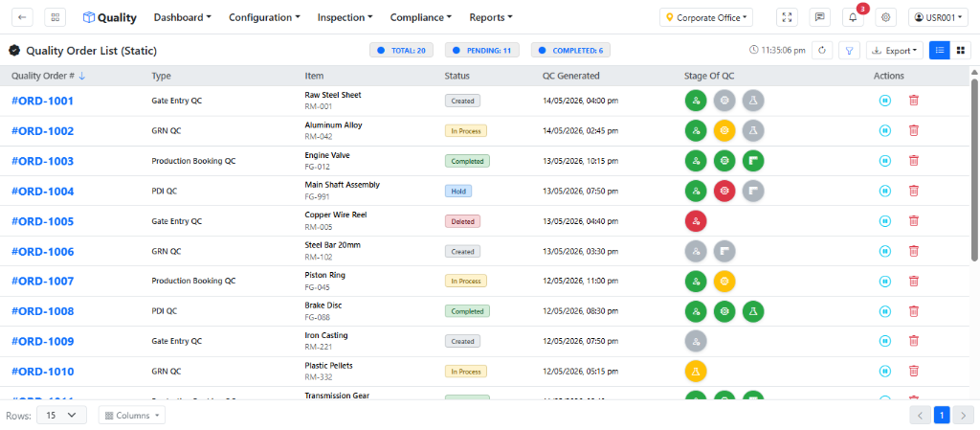Open the Compliance menu
This screenshot has height=430, width=980.
click(421, 17)
